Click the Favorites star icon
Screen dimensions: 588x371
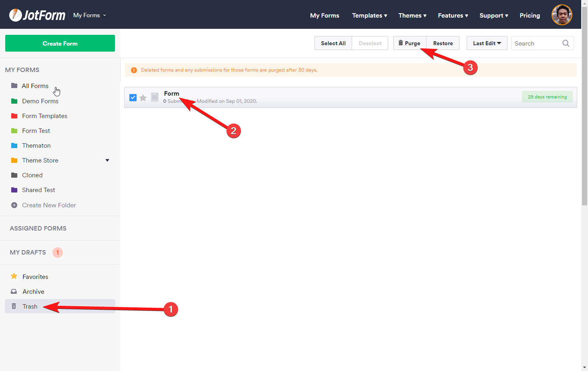pos(14,276)
